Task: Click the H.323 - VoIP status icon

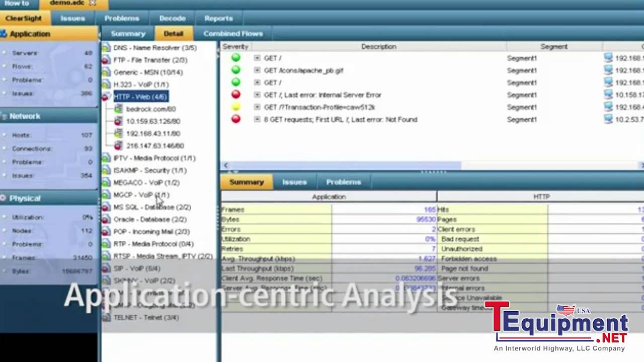Action: (x=106, y=84)
